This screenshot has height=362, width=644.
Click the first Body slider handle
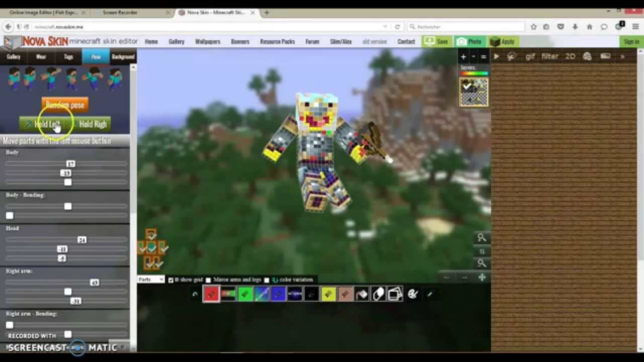click(x=70, y=164)
